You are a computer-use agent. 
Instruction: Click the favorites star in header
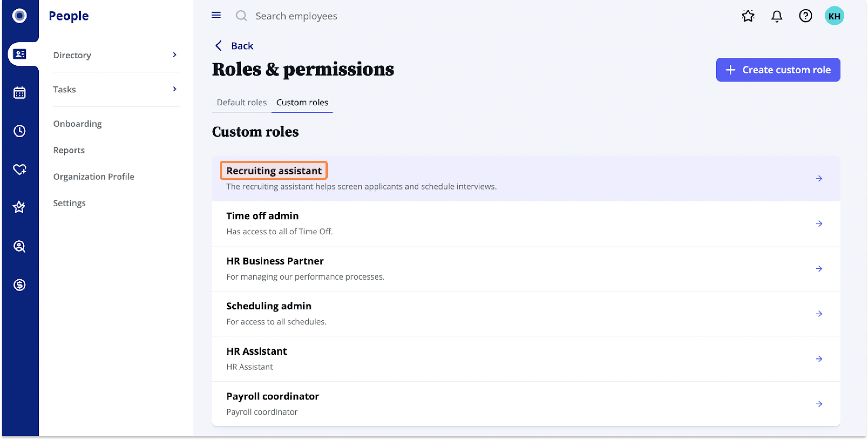coord(748,16)
